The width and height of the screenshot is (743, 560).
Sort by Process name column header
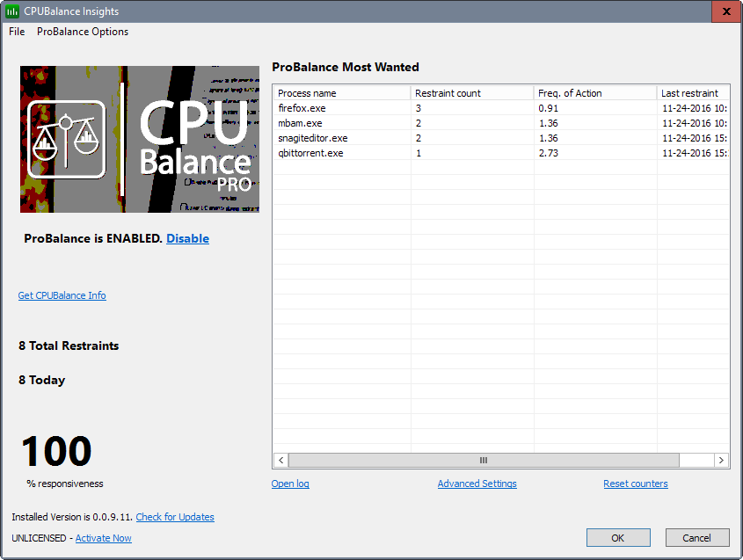tap(342, 93)
